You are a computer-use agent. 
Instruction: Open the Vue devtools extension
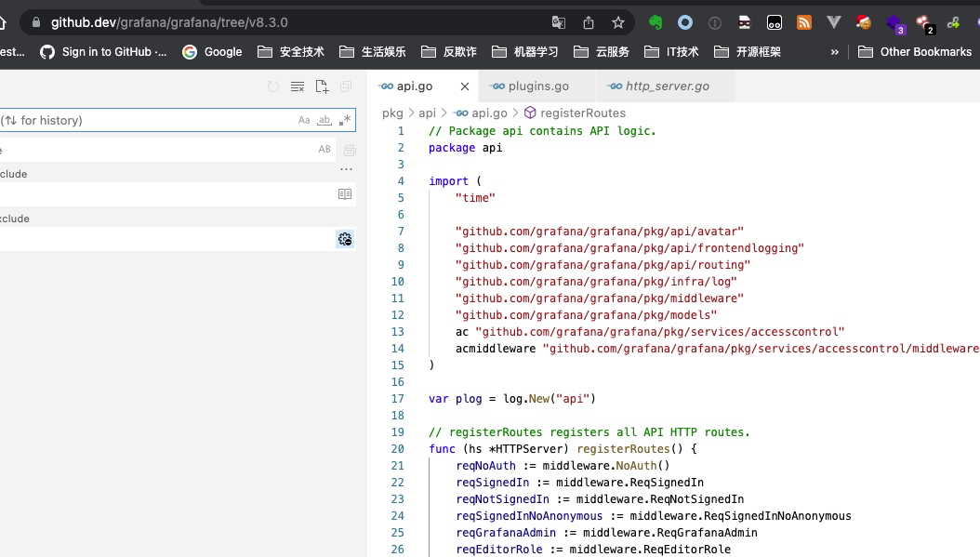tap(834, 23)
